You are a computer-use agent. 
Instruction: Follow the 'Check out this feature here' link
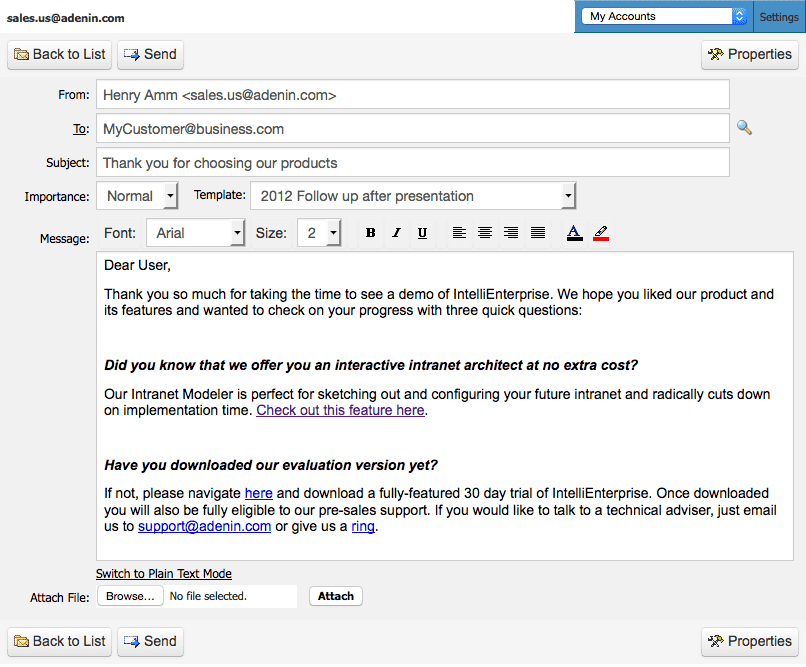(340, 410)
